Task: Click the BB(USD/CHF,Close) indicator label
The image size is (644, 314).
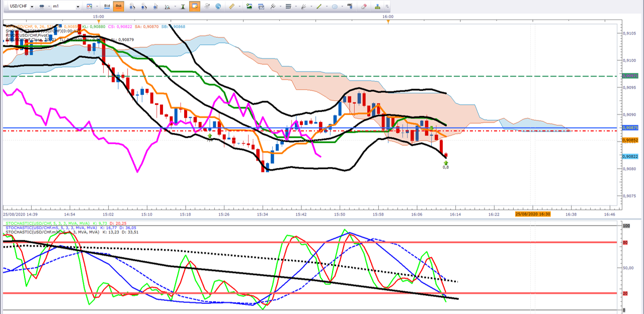Action: [31, 40]
